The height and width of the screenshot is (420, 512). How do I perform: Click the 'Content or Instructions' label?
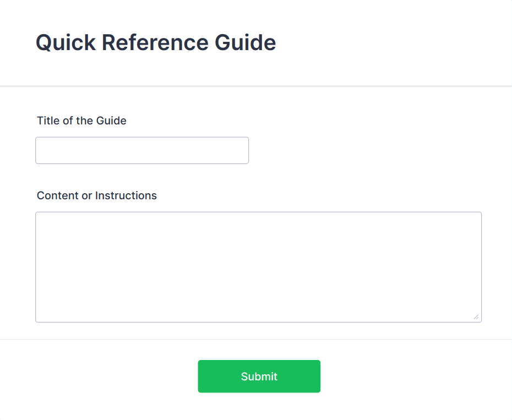coord(97,195)
